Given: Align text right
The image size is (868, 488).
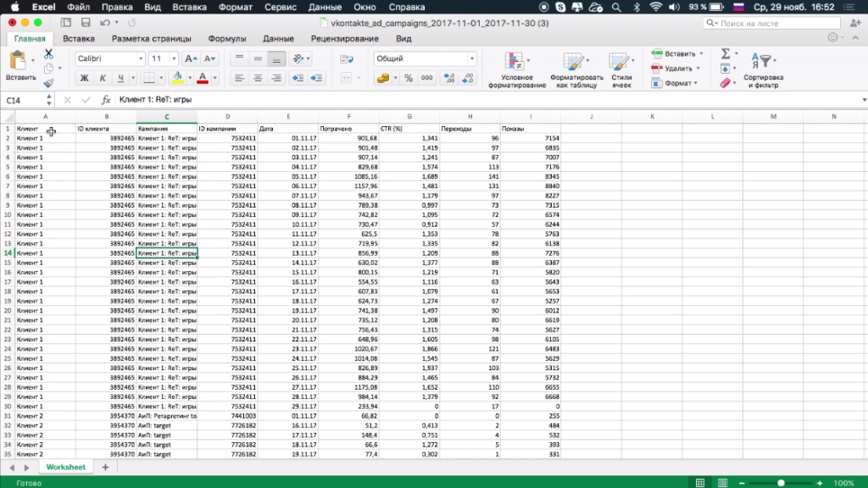Looking at the screenshot, I should point(276,78).
